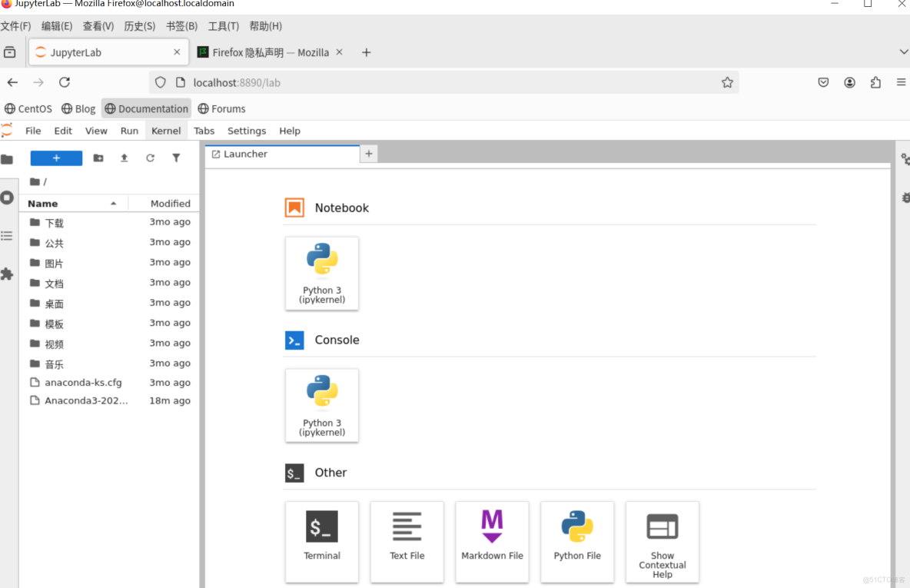The height and width of the screenshot is (588, 910).
Task: Click the new folder icon in file browser
Action: [98, 158]
